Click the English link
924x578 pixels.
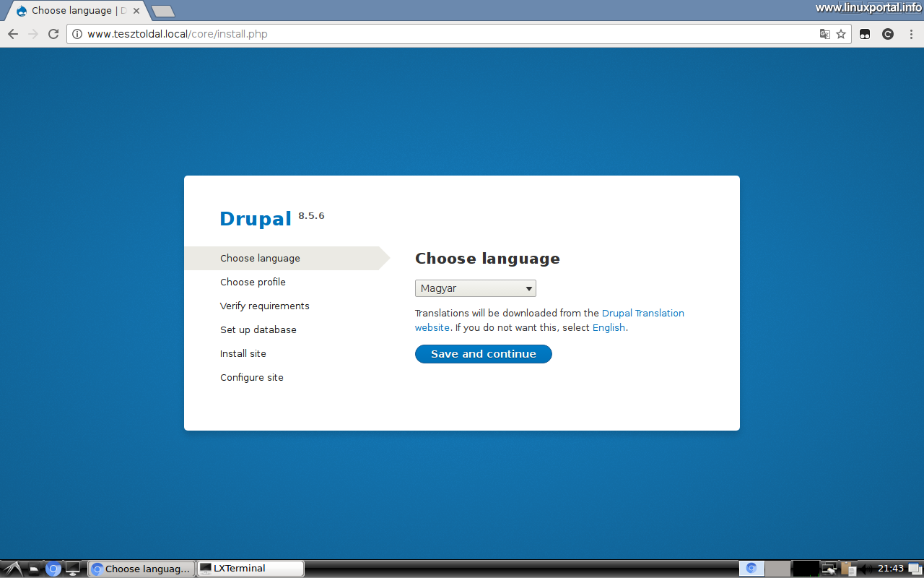[609, 327]
